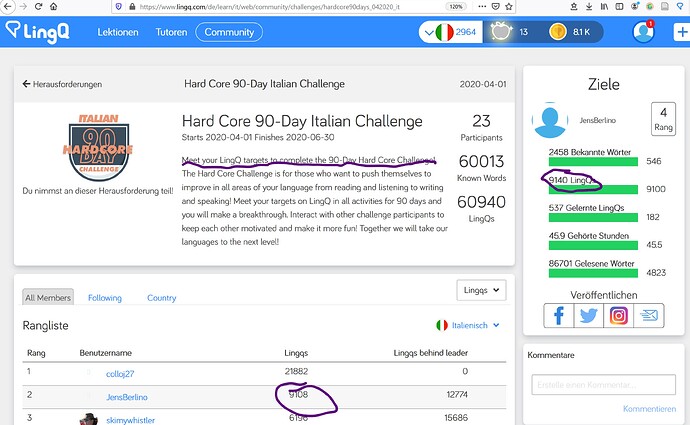690x425 pixels.
Task: Click the 21882 Lingqs value for colloj27
Action: [x=296, y=371]
